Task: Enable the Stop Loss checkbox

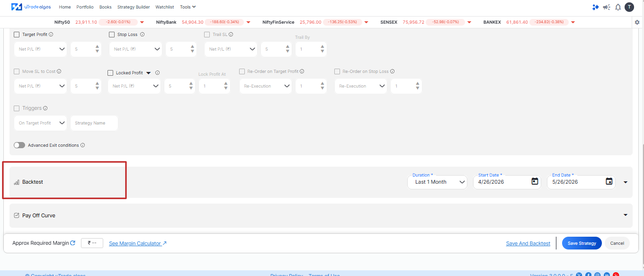Action: point(112,35)
